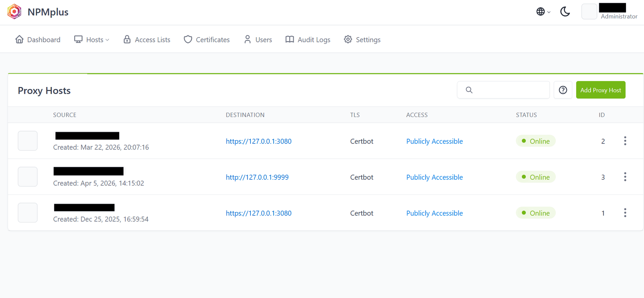Click Created: Mar 22, 2026, 20:07:16 text
The height and width of the screenshot is (298, 644).
[x=101, y=147]
